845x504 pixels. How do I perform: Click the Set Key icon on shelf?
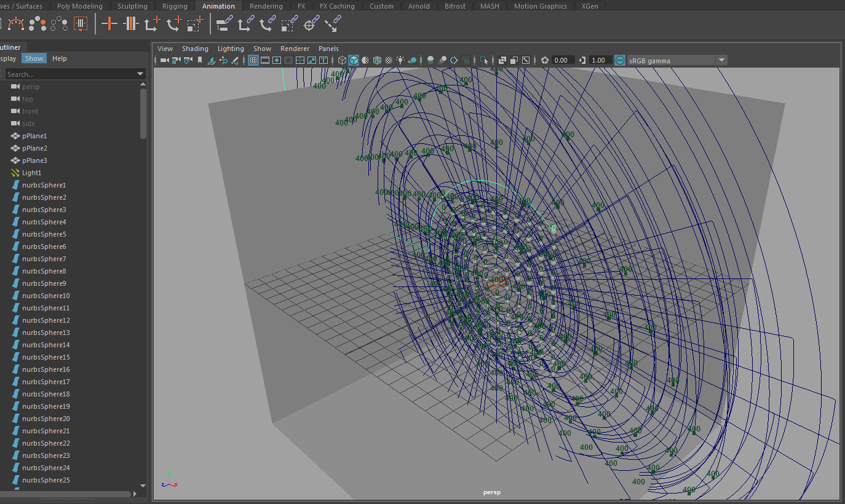point(109,24)
